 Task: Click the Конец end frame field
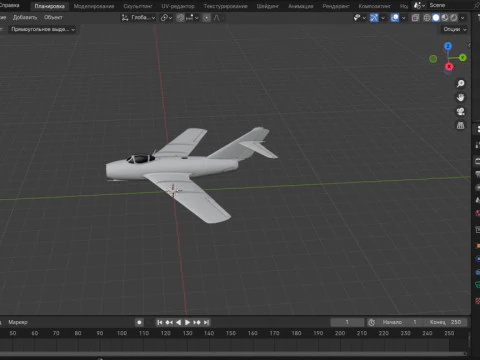[445, 322]
